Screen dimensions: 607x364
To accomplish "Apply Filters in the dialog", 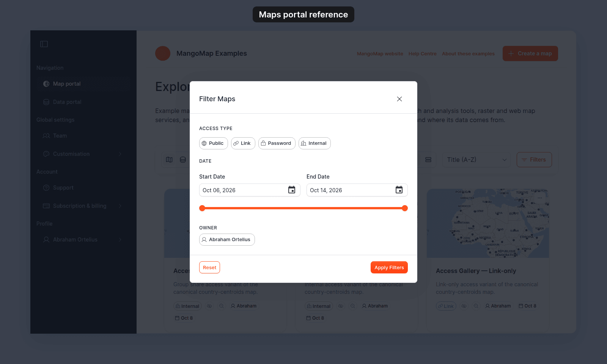I will (389, 267).
